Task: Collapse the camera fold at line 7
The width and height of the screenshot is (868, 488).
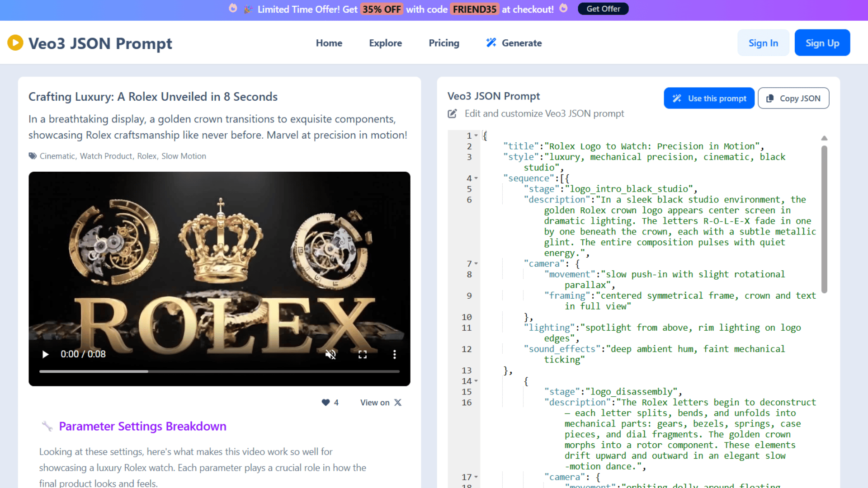Action: (476, 264)
